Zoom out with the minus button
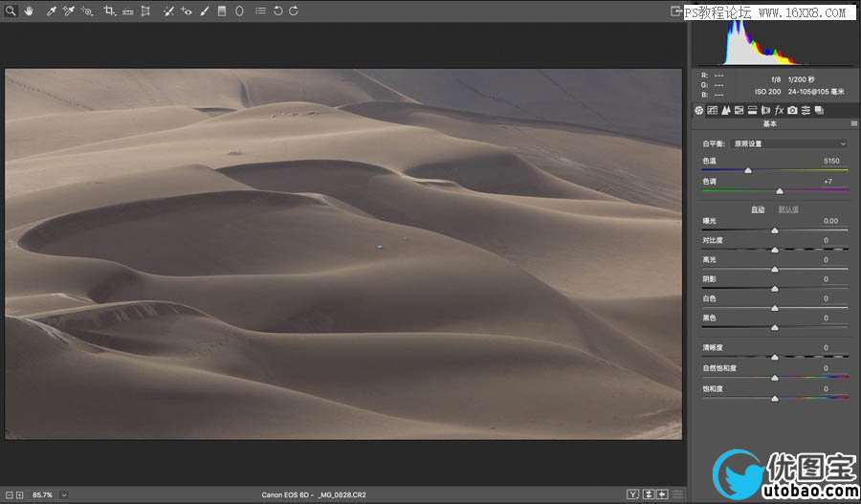 point(10,495)
